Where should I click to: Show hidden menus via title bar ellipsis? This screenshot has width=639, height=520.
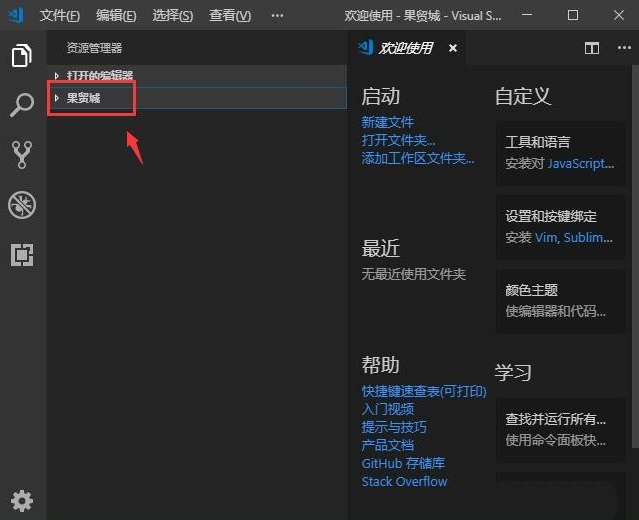[x=277, y=15]
